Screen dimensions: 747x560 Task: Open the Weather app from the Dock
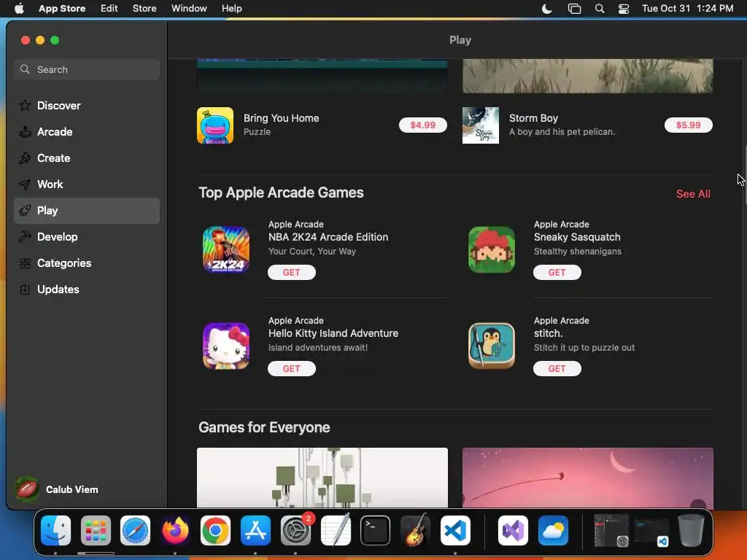[553, 531]
